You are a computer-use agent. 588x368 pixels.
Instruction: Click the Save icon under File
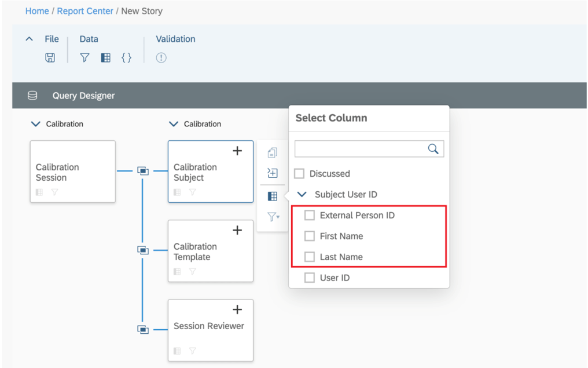[50, 57]
